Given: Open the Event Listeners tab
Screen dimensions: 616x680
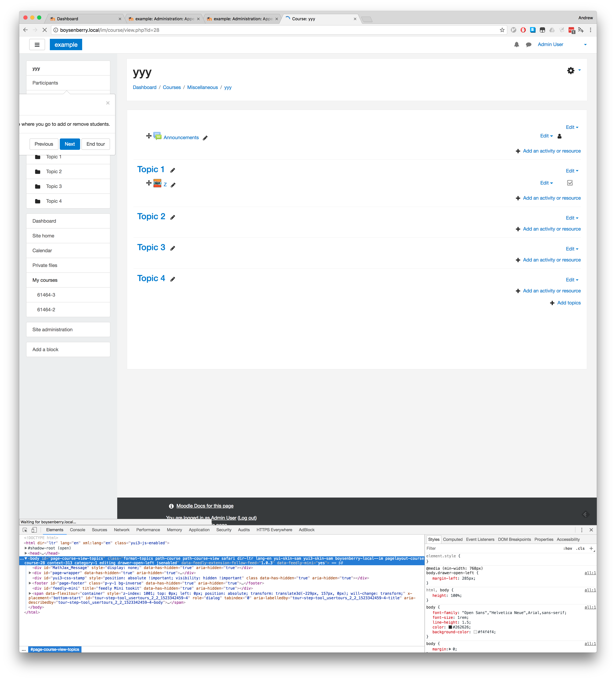Looking at the screenshot, I should coord(480,539).
